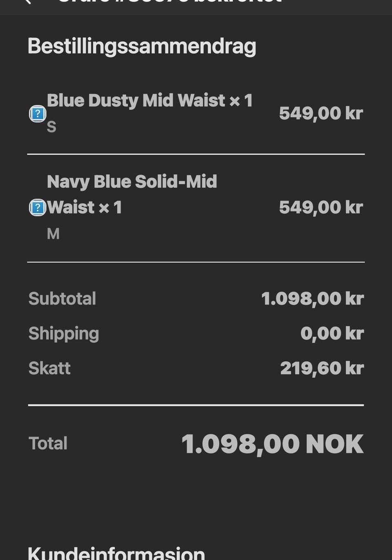Click the Shipping label
Screen dimensions: 392x560
[64, 334]
